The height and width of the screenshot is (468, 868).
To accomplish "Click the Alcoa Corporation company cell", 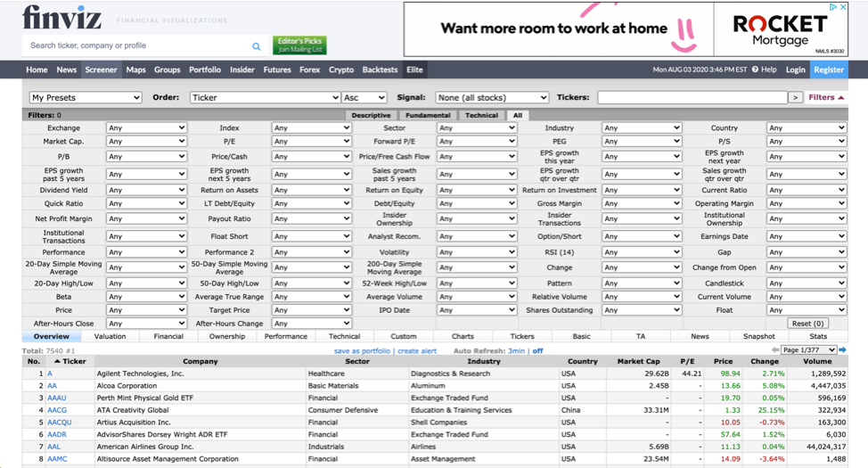I will [201, 385].
